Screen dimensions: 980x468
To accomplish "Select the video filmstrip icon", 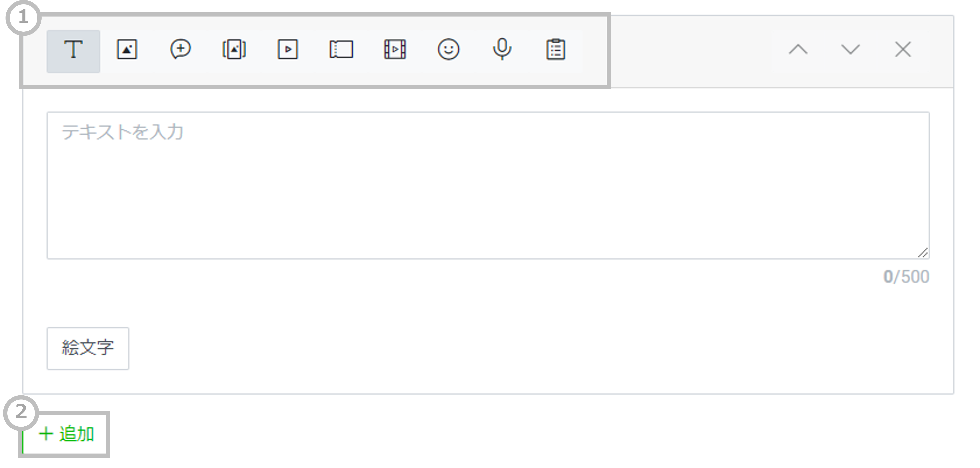I will pos(395,49).
